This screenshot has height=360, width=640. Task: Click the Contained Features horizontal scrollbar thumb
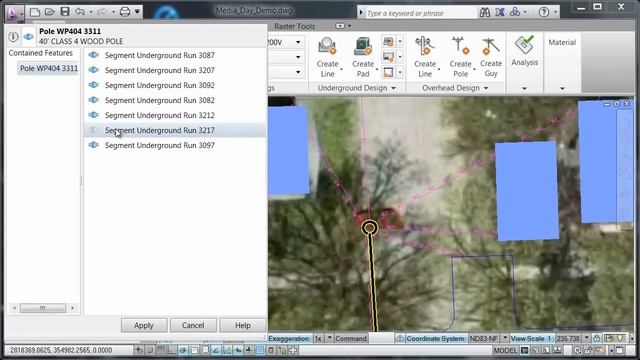tap(42, 308)
